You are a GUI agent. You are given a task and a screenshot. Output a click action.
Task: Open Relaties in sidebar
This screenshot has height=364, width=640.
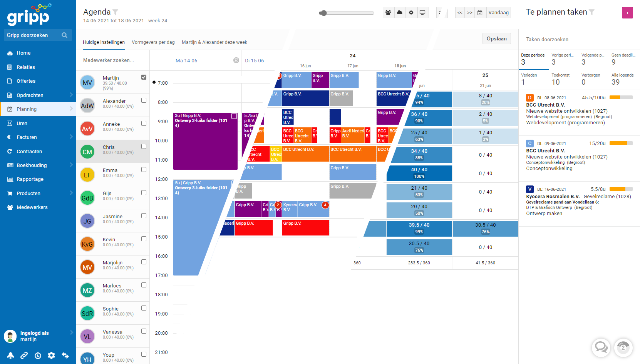pos(38,67)
